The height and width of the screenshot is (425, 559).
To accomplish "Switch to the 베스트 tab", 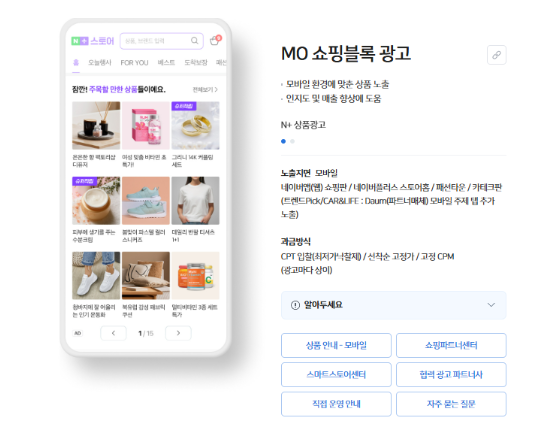I will click(166, 63).
